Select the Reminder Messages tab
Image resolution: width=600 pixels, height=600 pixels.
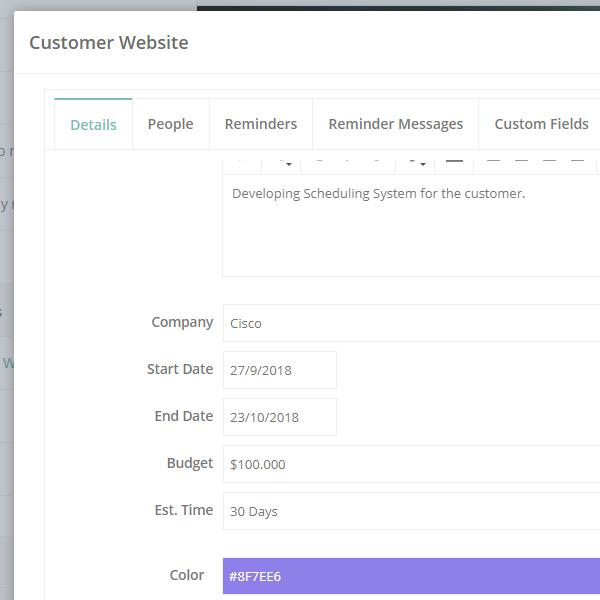click(x=396, y=124)
